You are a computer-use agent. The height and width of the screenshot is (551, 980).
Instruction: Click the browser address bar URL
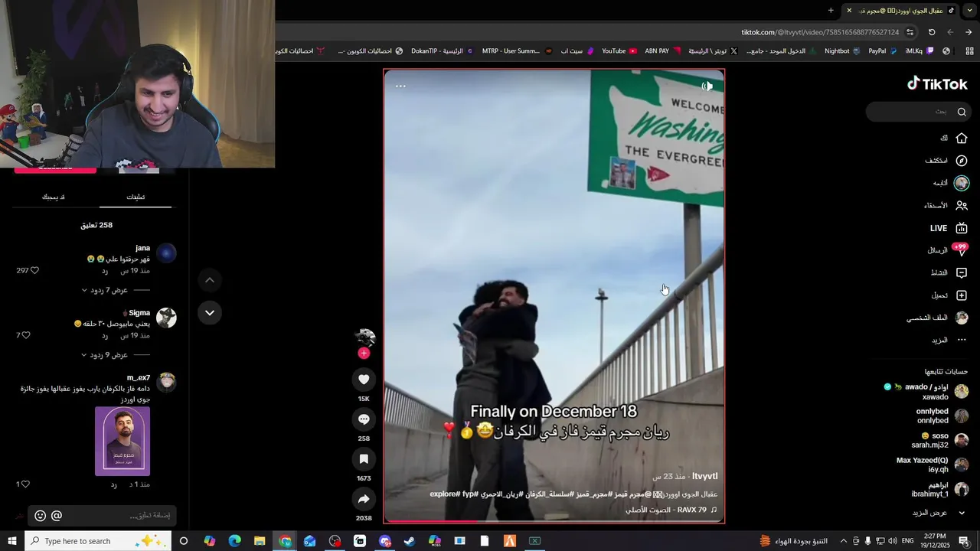[x=819, y=32]
